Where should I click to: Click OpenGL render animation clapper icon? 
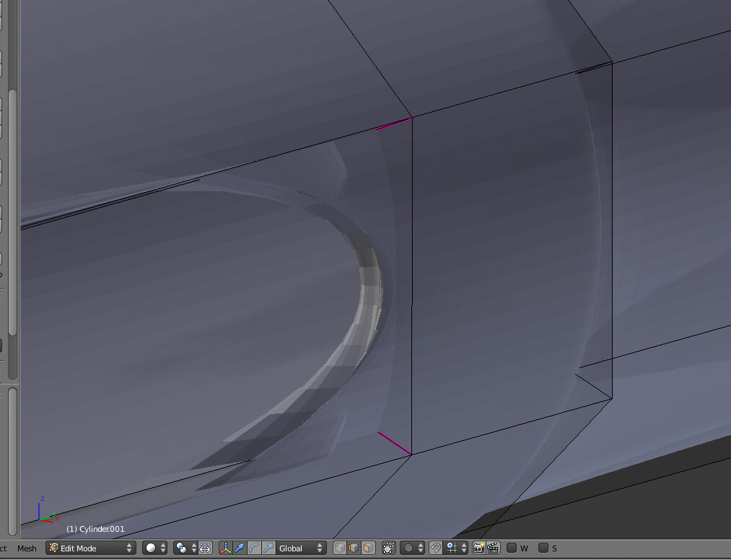494,548
